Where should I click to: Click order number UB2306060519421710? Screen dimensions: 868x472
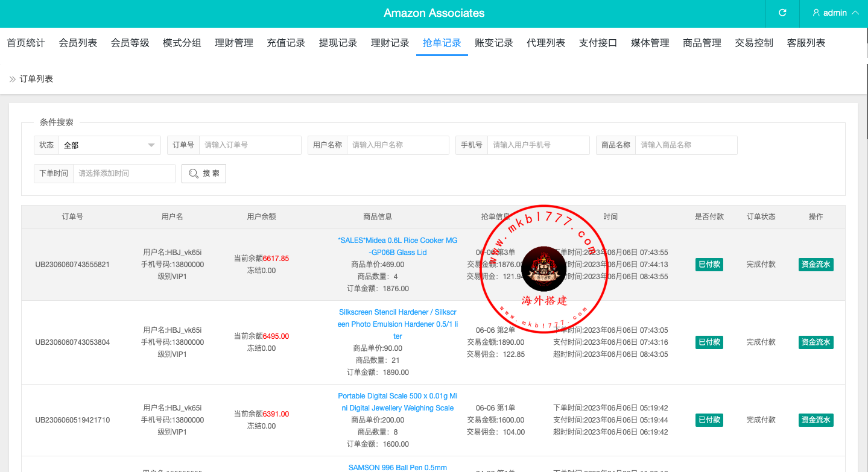point(72,420)
